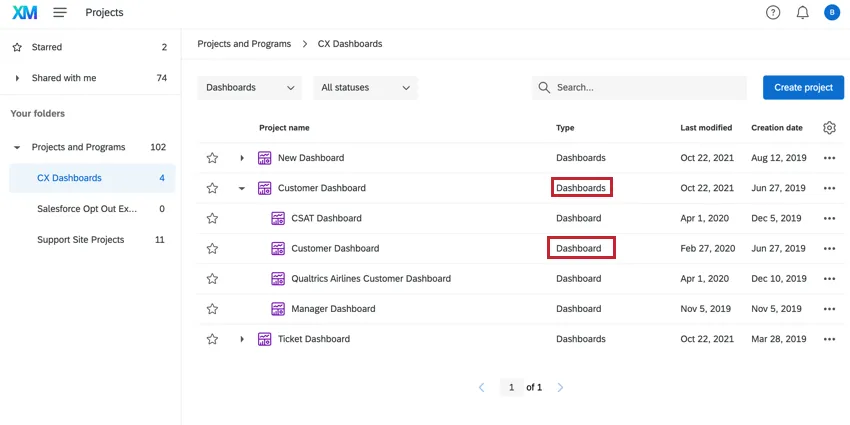Image resolution: width=850 pixels, height=425 pixels.
Task: Click the Create project button
Action: pyautogui.click(x=803, y=88)
